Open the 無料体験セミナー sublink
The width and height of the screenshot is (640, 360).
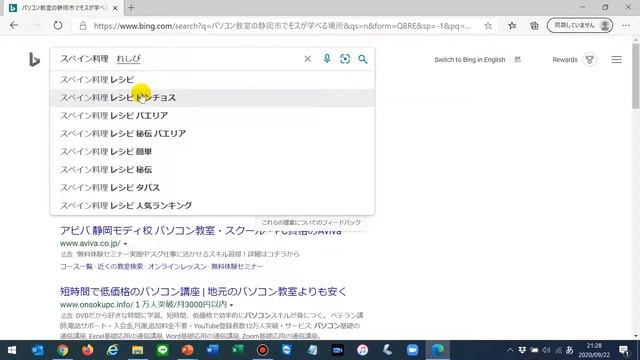[x=237, y=267]
